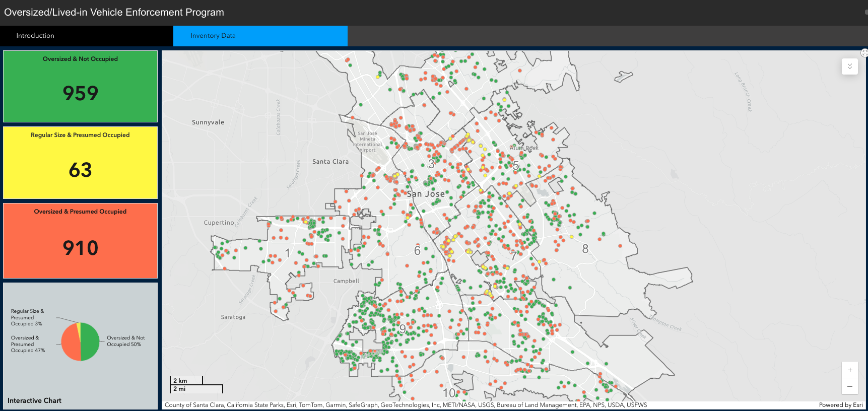Switch to the Introduction tab
Viewport: 868px width, 411px height.
click(86, 36)
